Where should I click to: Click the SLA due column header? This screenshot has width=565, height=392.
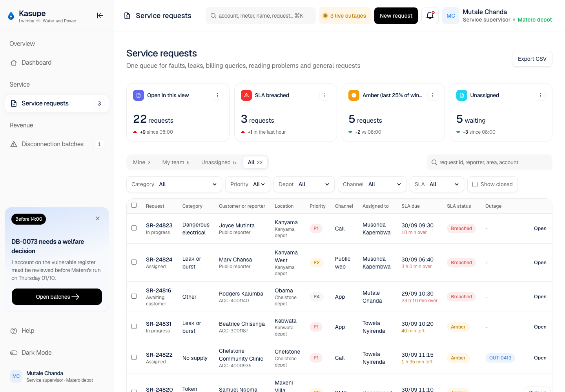pos(410,206)
